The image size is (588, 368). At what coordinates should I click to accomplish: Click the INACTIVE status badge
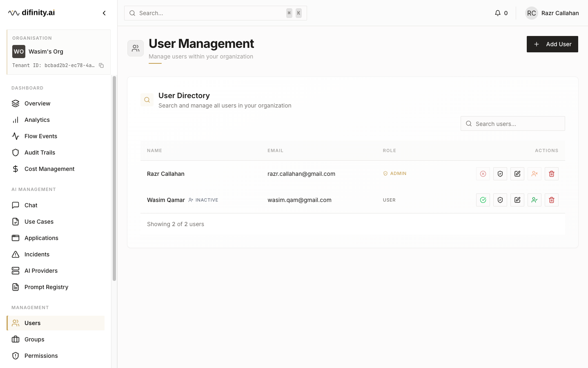203,200
